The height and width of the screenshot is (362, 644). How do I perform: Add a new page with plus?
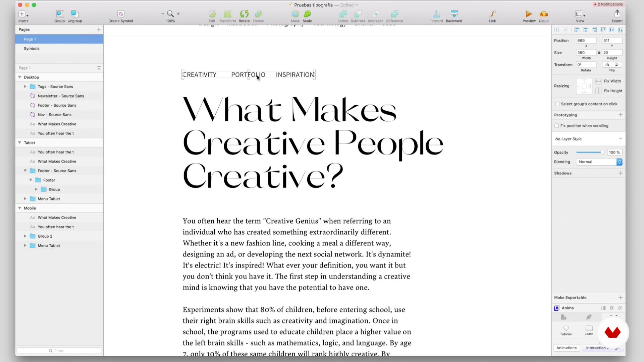pyautogui.click(x=99, y=30)
